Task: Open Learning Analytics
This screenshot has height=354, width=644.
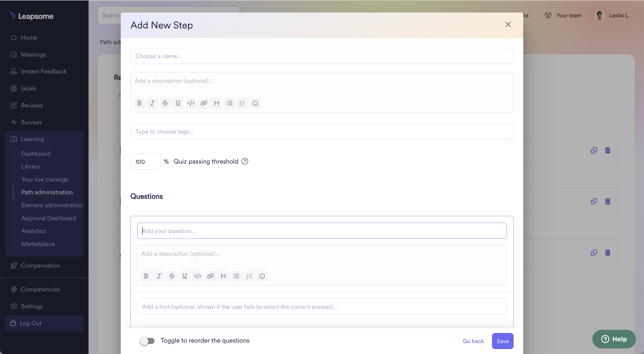Action: pyautogui.click(x=34, y=231)
